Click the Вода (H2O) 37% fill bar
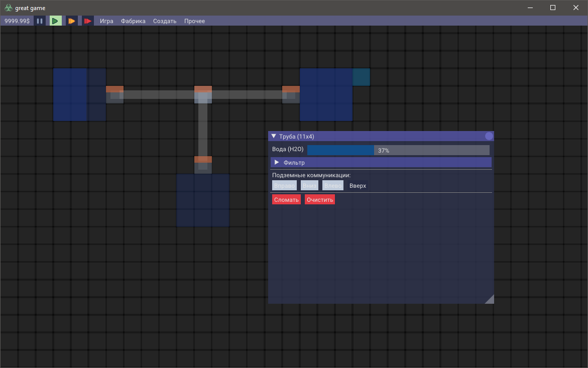The image size is (588, 368). [398, 150]
